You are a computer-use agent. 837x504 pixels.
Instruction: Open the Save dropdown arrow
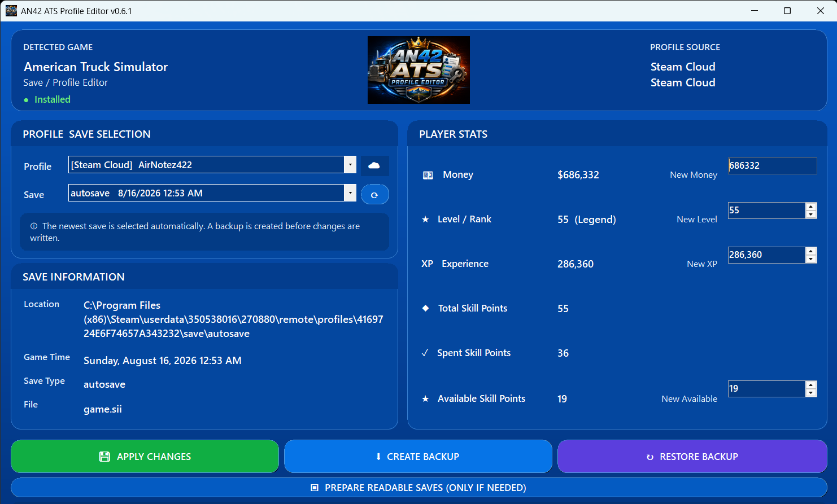click(x=350, y=193)
